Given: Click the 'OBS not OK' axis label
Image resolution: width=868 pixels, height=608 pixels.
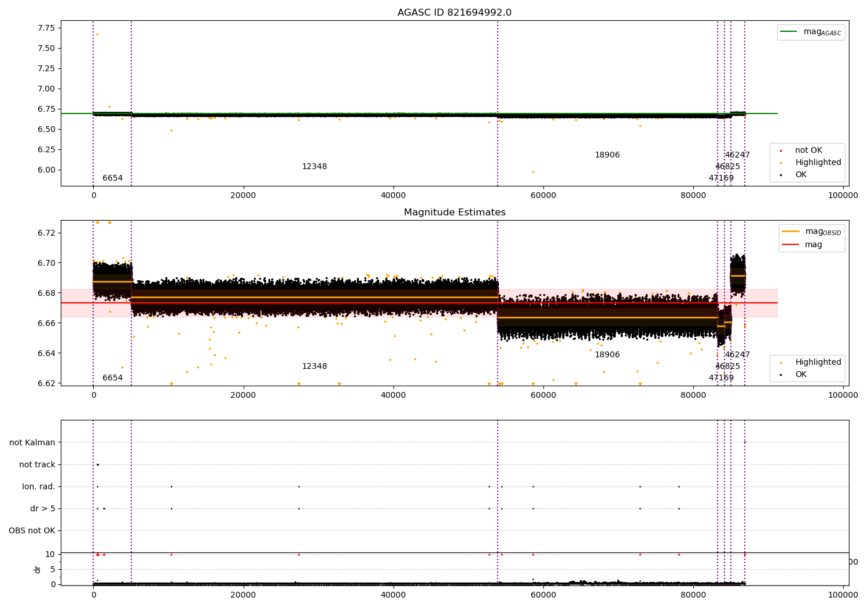Looking at the screenshot, I should (32, 531).
